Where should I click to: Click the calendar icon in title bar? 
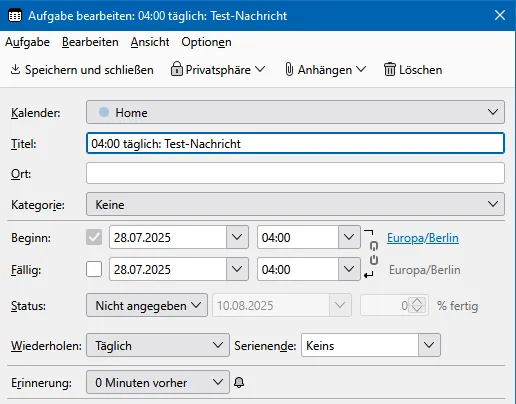pyautogui.click(x=15, y=15)
